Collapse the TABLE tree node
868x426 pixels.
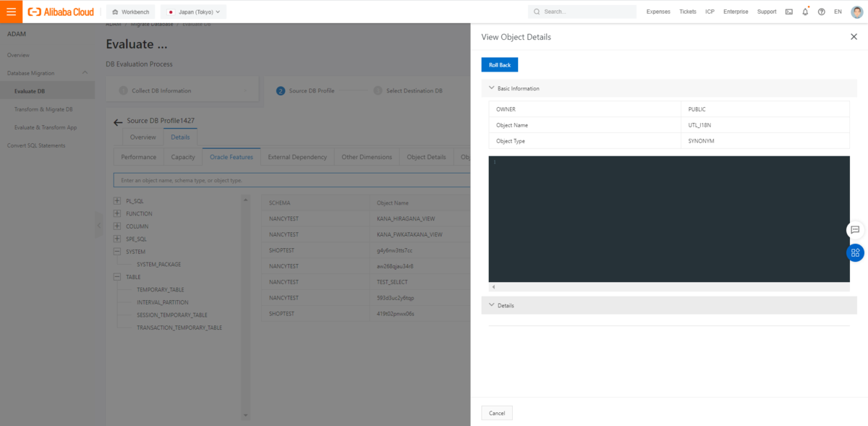tap(117, 277)
